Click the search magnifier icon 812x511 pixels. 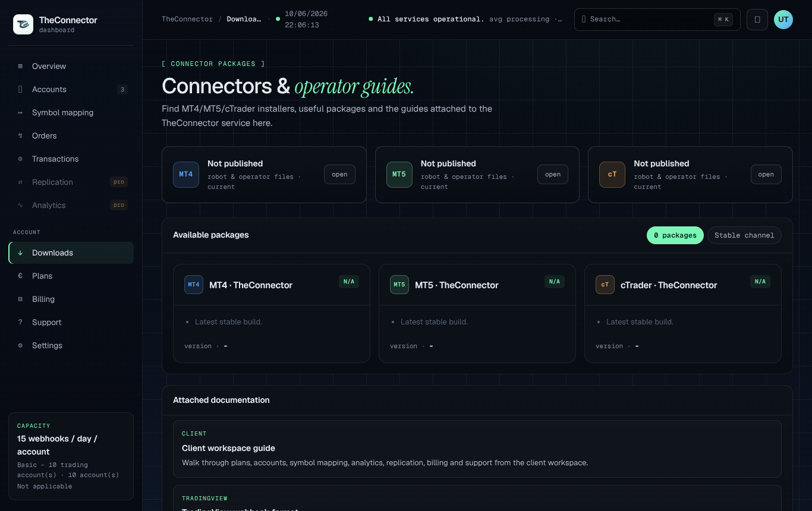584,19
